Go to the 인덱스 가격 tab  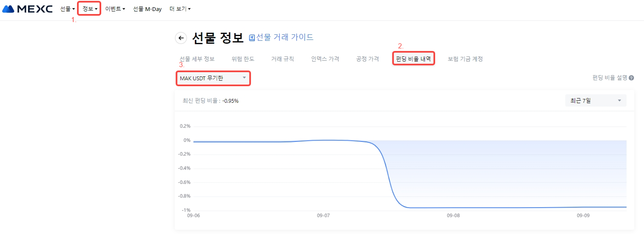coord(325,59)
